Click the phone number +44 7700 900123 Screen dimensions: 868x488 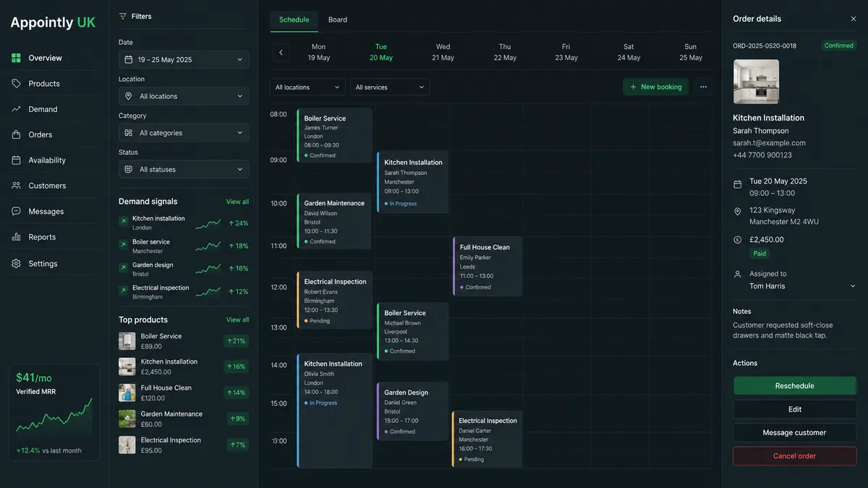[762, 155]
